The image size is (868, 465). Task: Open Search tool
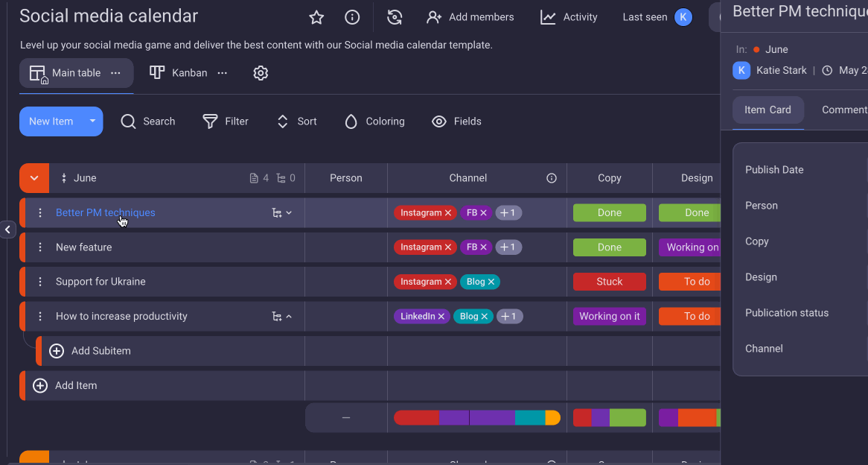pyautogui.click(x=148, y=121)
